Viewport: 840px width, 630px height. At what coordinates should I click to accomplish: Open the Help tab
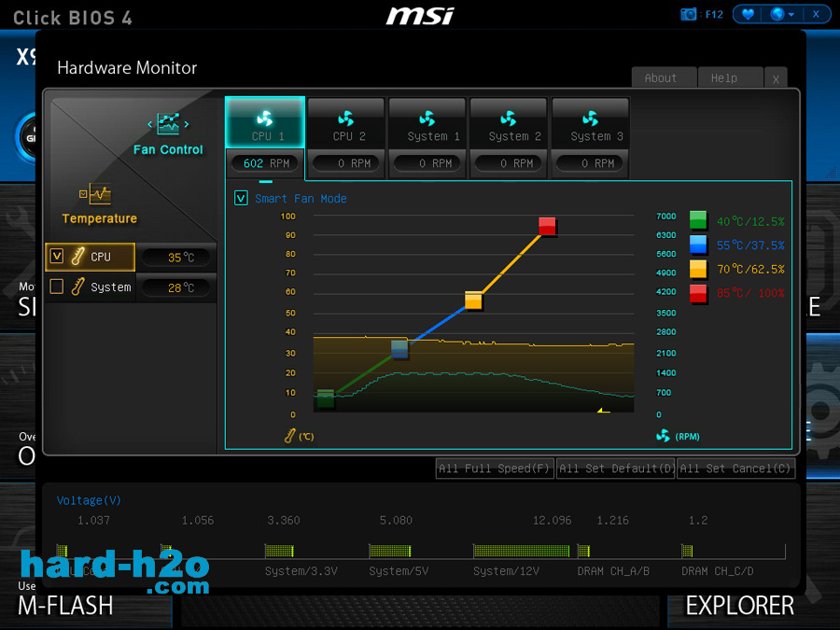[x=730, y=77]
